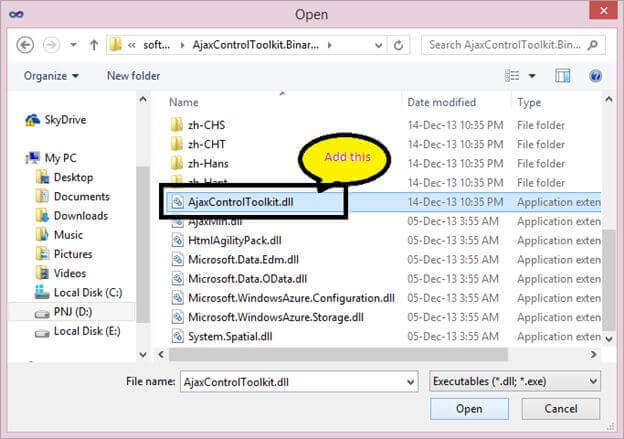Select the zh-CHS folder
This screenshot has width=624, height=439.
206,125
